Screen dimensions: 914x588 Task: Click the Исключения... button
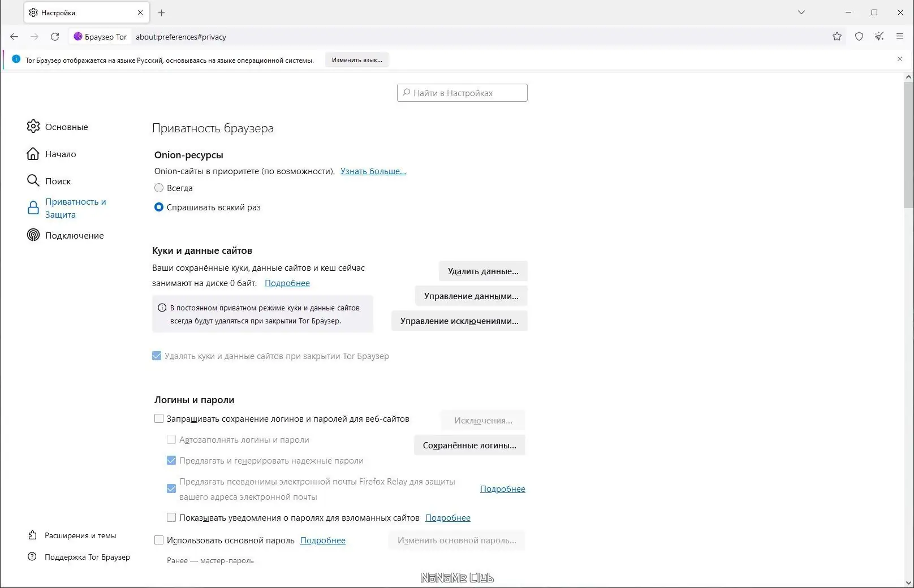(483, 421)
